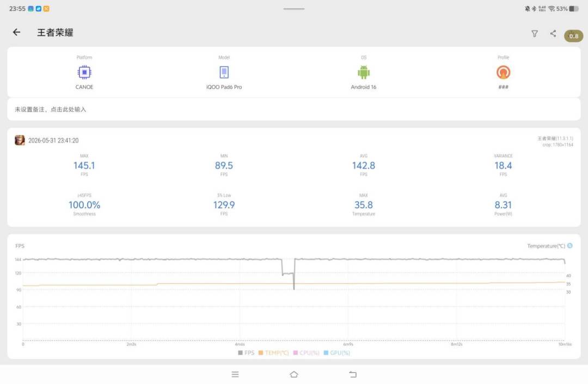The image size is (588, 384).
Task: Tap the Android 16 OS icon
Action: [x=364, y=72]
